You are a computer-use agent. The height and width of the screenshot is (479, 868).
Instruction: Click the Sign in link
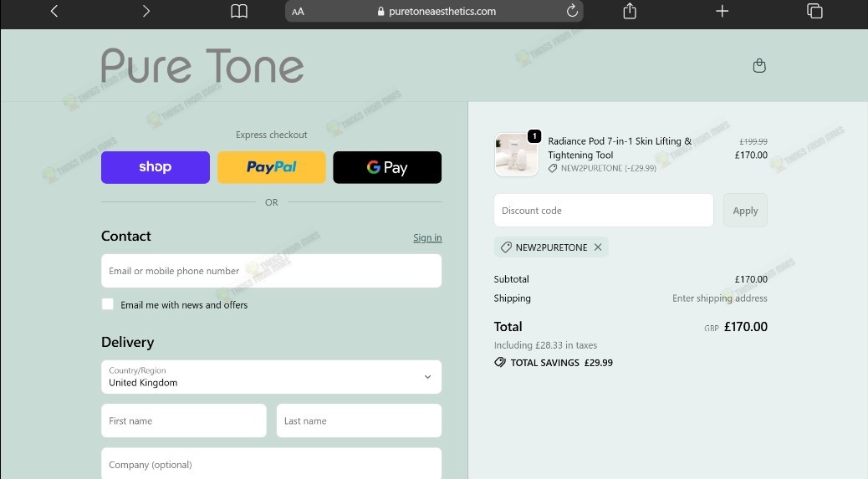(x=427, y=237)
